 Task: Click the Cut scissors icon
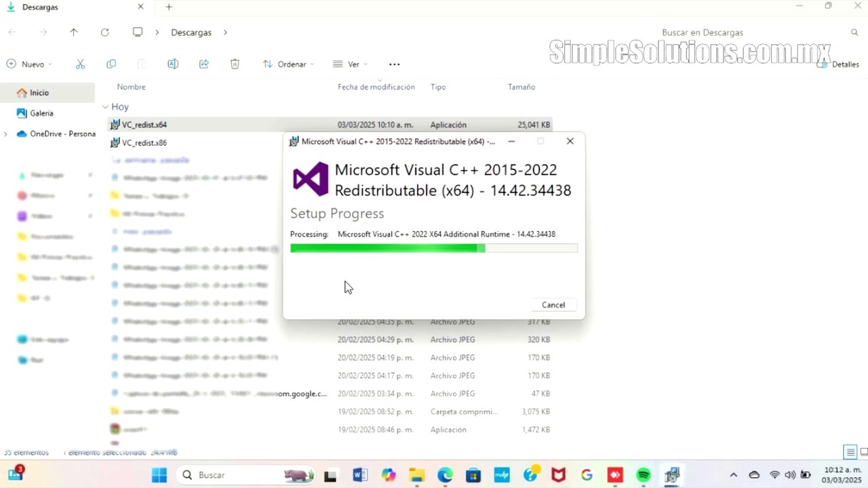(x=80, y=64)
